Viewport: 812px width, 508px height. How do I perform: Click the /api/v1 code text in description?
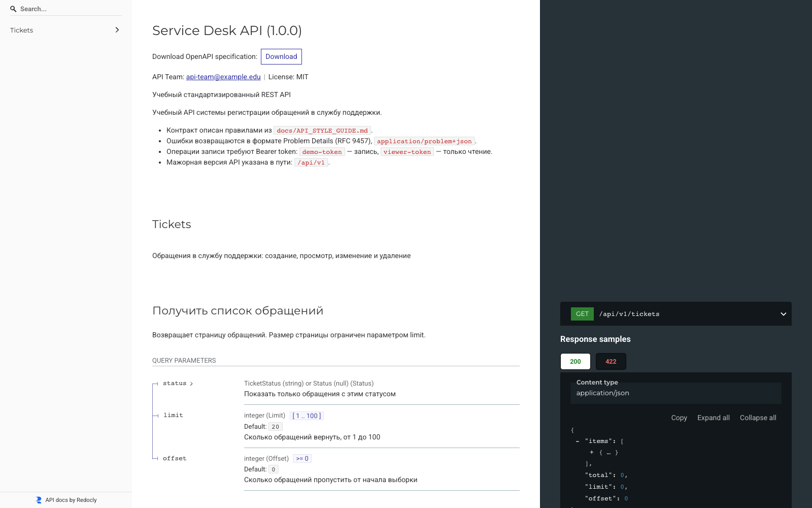tap(311, 163)
